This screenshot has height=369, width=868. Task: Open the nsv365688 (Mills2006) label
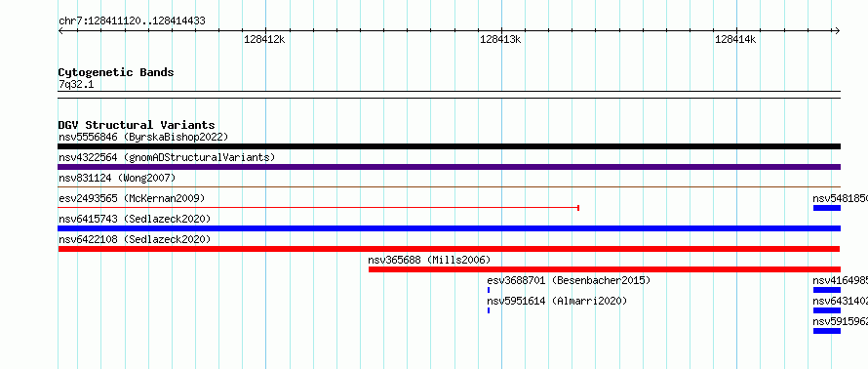pos(429,260)
